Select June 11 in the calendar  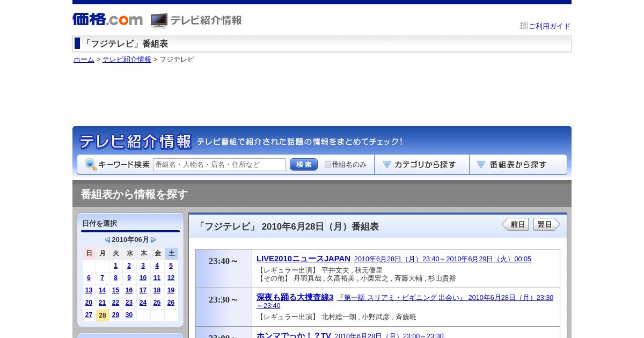pyautogui.click(x=157, y=278)
